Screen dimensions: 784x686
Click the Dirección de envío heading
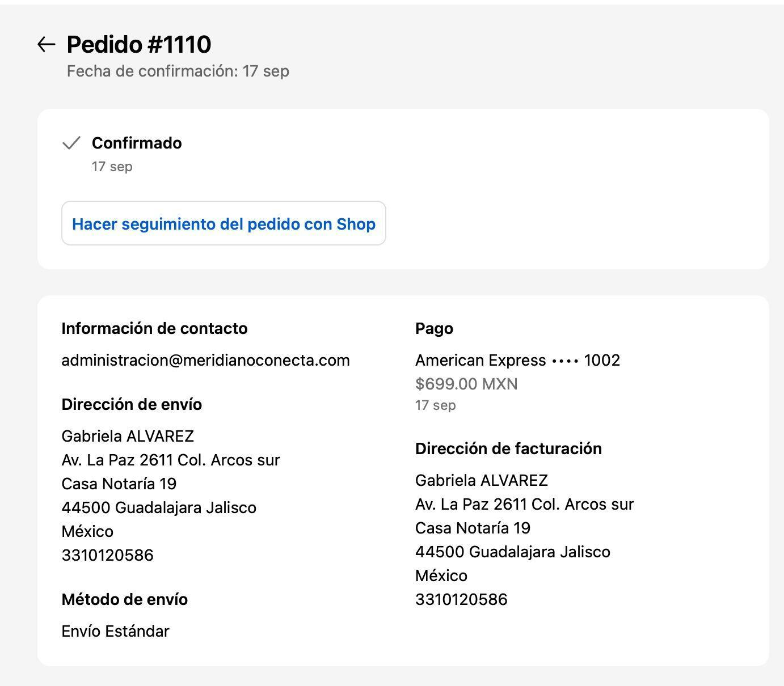[132, 404]
